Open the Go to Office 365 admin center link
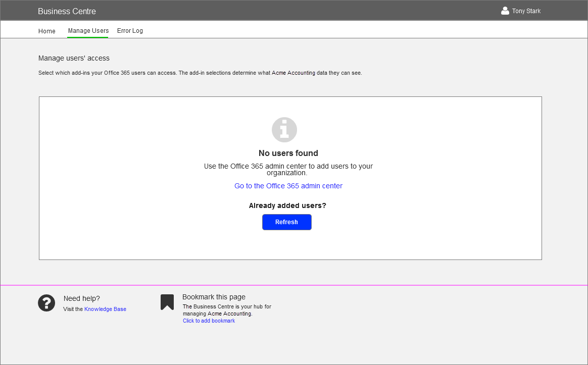 click(x=288, y=186)
